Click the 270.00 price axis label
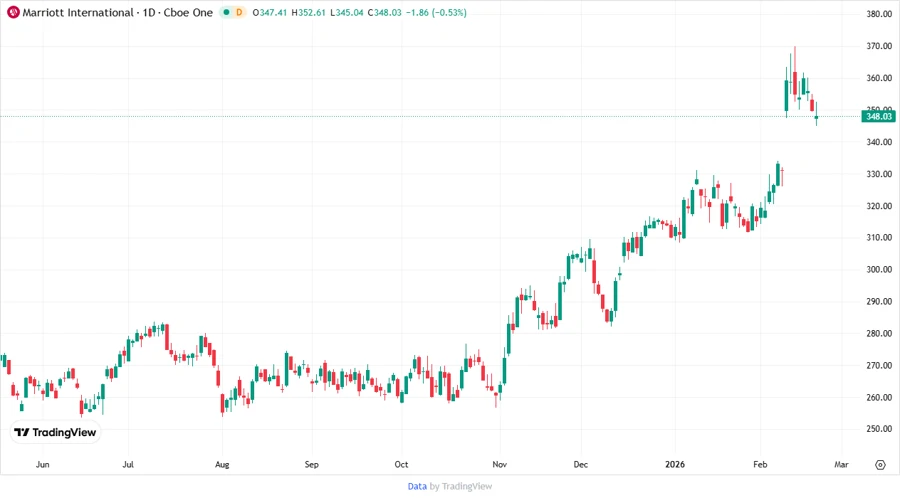900x498 pixels. pyautogui.click(x=879, y=365)
